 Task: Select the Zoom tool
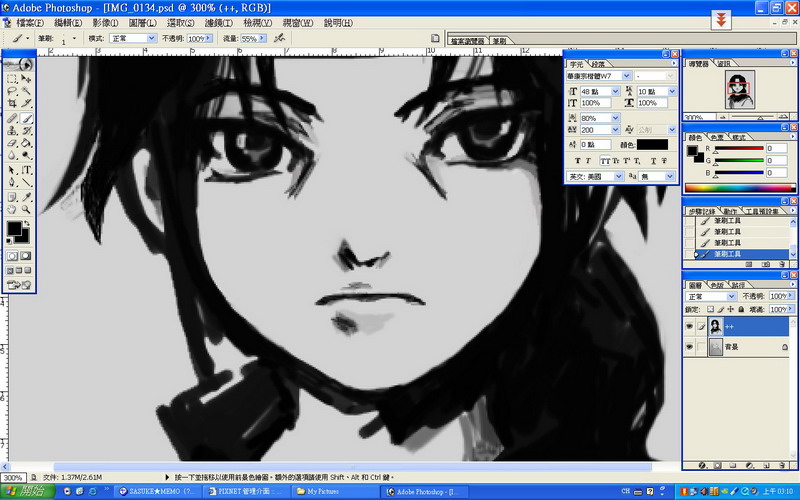click(26, 209)
